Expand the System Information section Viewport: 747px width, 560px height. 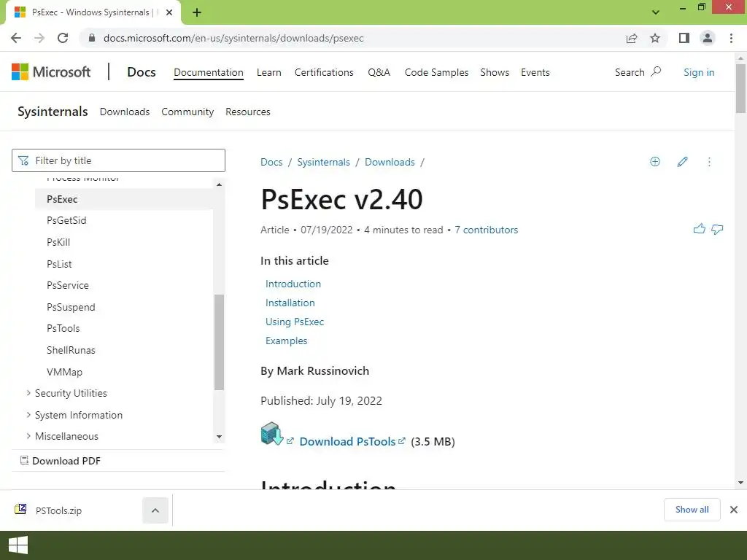28,415
